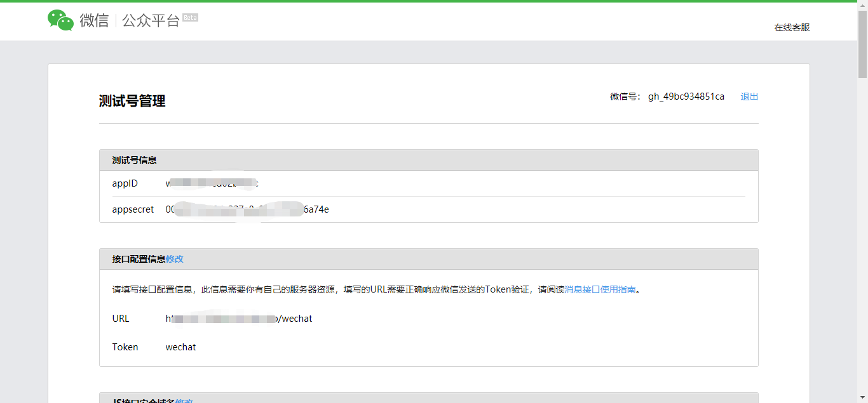Click the URL label
The width and height of the screenshot is (868, 403).
pyautogui.click(x=121, y=319)
